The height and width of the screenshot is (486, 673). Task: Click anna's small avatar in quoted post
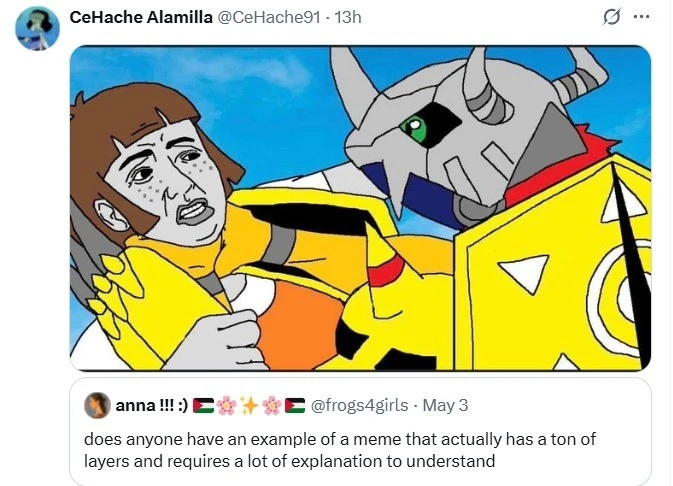97,405
